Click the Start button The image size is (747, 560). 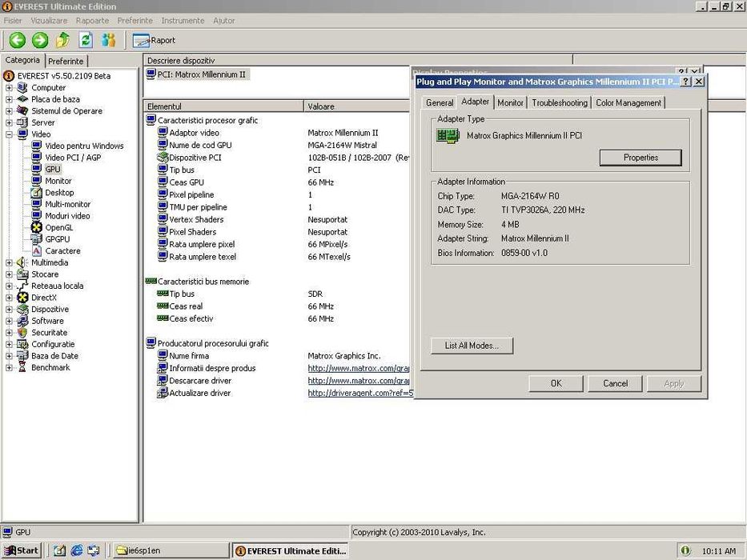click(22, 550)
